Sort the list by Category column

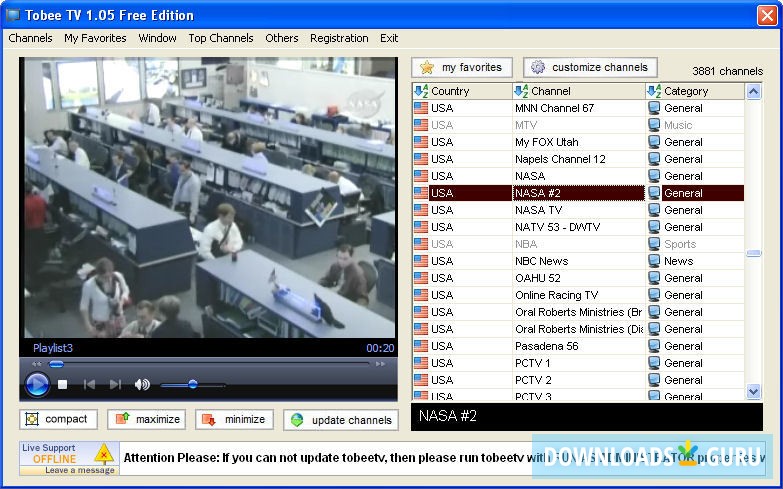695,91
